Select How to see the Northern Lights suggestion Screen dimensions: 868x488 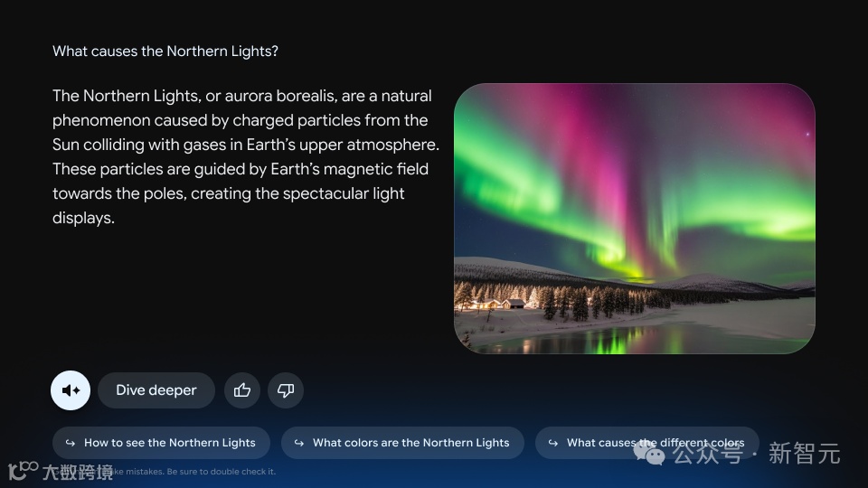coord(161,443)
